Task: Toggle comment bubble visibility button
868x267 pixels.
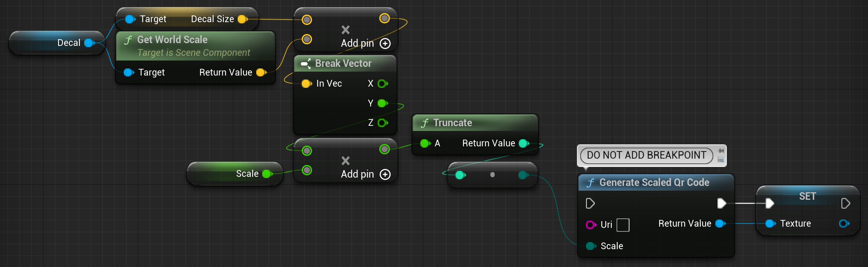Action: [721, 160]
